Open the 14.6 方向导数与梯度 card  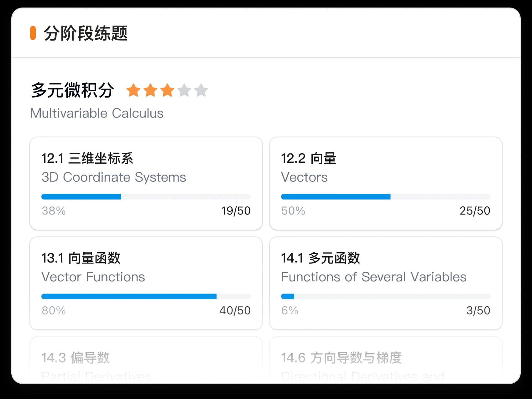pos(386,359)
